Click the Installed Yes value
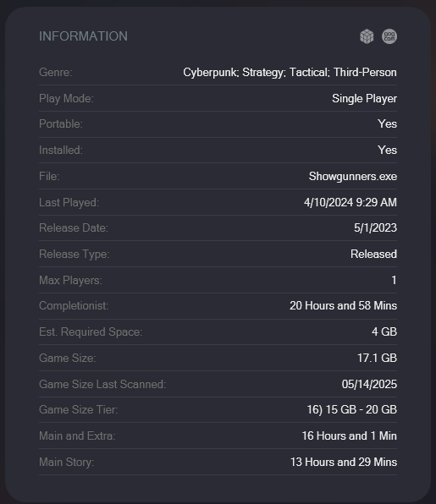Image resolution: width=436 pixels, height=504 pixels. [388, 151]
